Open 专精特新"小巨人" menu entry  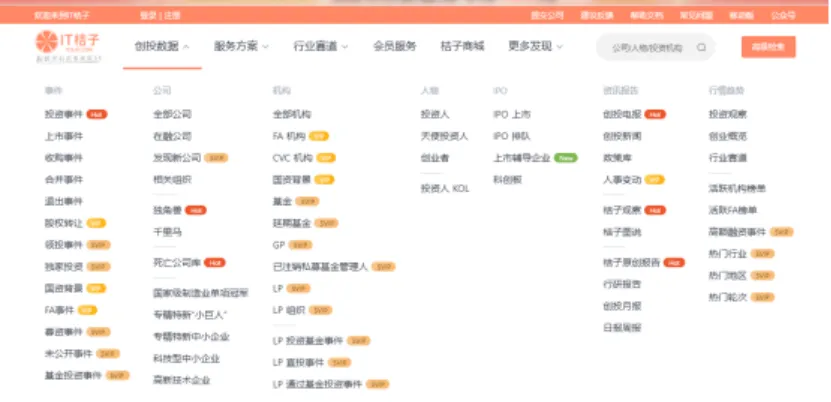click(x=190, y=315)
